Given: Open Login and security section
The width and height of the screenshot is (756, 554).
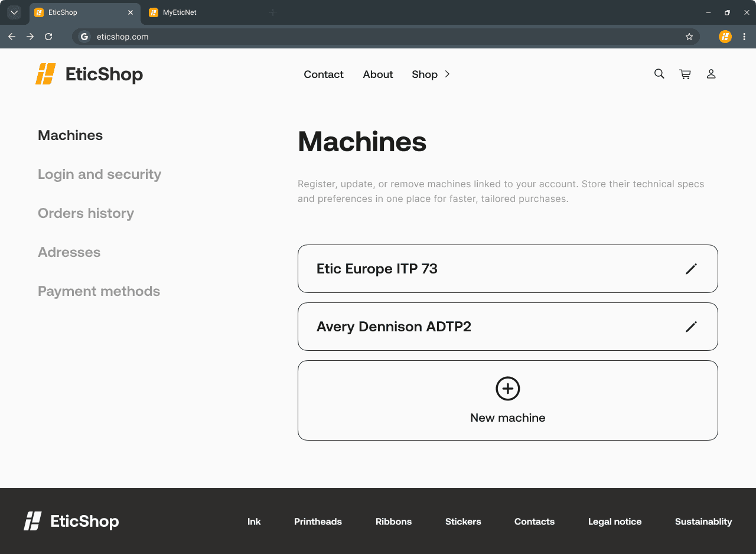Looking at the screenshot, I should [x=99, y=174].
